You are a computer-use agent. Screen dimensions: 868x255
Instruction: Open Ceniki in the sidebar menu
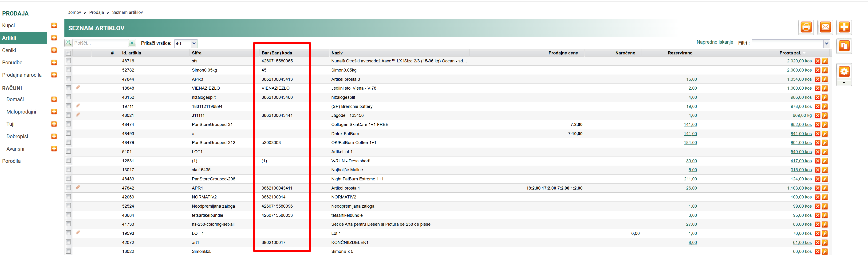[9, 50]
